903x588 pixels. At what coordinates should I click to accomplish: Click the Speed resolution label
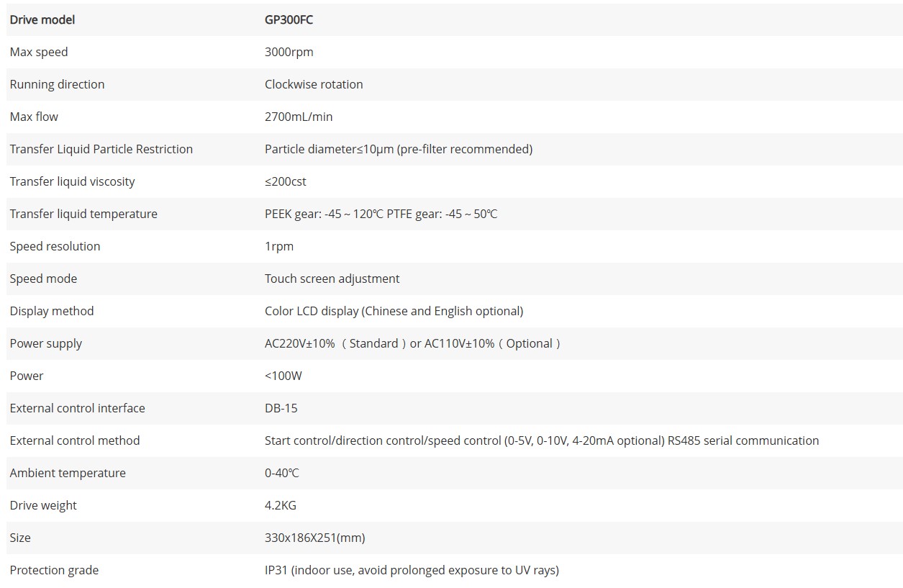coord(55,246)
